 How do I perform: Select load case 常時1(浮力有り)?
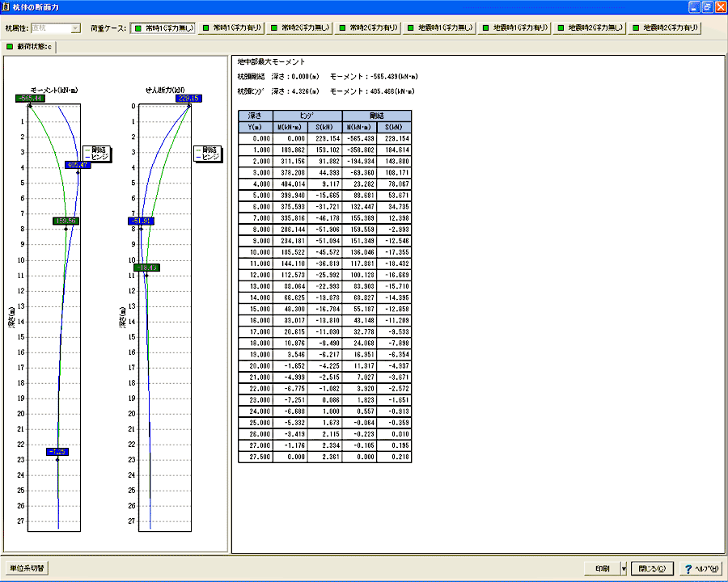coord(231,27)
